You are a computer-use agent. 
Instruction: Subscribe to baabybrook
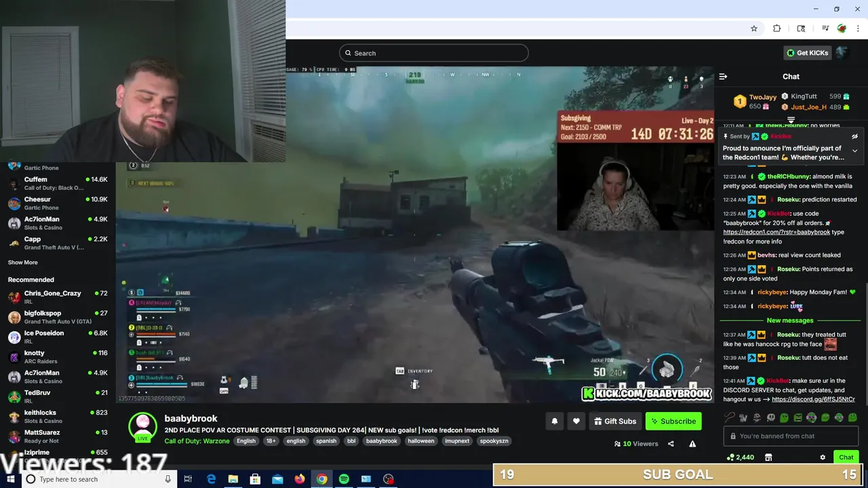[673, 422]
